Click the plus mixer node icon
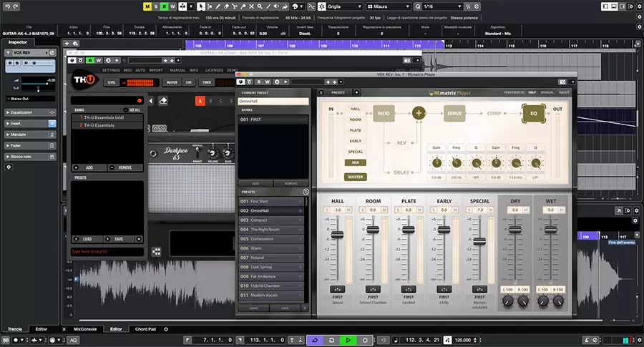 419,113
